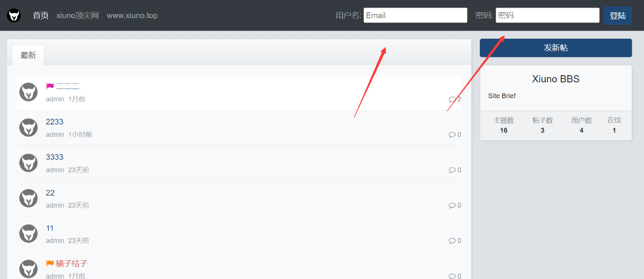Click the avatar of the 11 thread

click(x=28, y=234)
